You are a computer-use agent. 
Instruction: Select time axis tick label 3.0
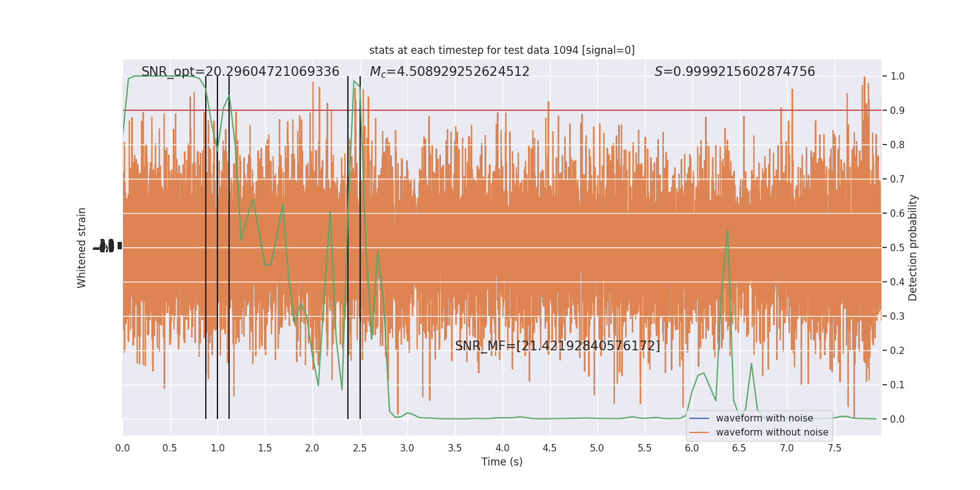pos(407,448)
